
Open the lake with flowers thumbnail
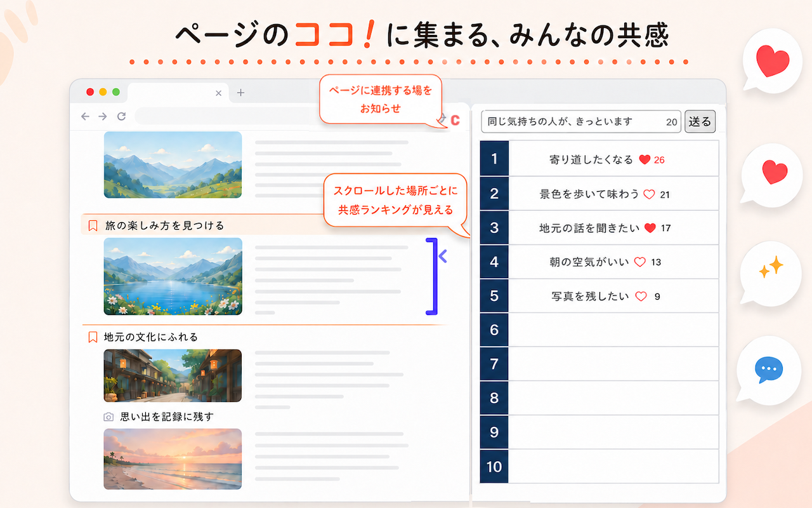point(173,276)
